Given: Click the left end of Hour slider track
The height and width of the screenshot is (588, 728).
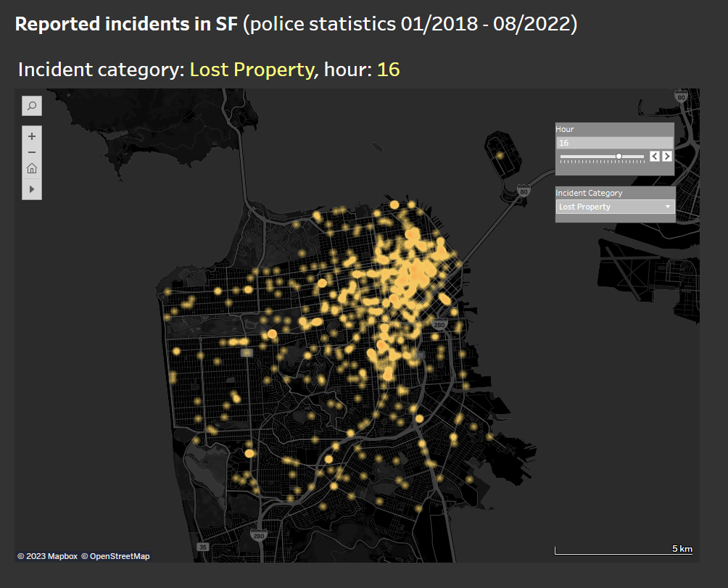Looking at the screenshot, I should [561, 156].
